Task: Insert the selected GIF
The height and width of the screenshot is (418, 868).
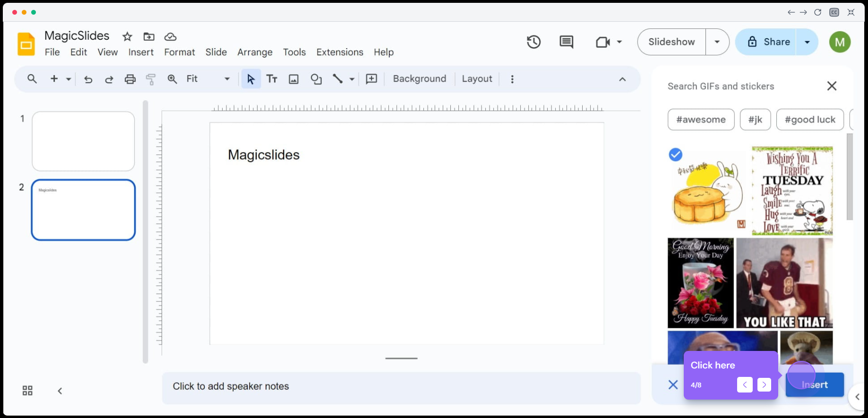Action: tap(815, 384)
